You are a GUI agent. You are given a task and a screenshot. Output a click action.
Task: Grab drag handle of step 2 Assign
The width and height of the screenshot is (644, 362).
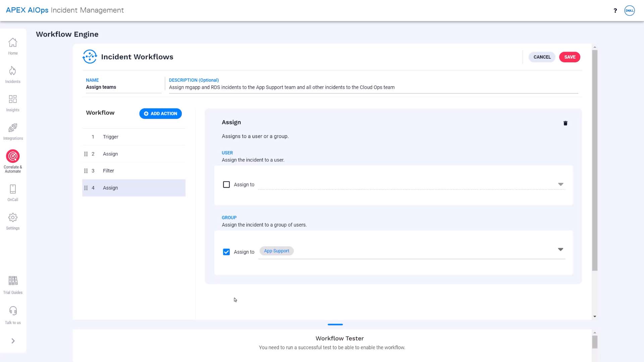coord(86,154)
